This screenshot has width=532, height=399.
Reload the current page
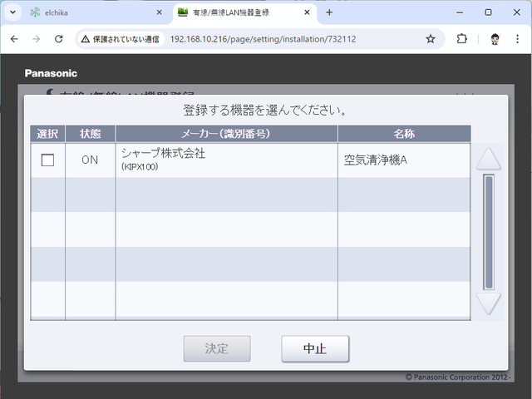pyautogui.click(x=58, y=39)
